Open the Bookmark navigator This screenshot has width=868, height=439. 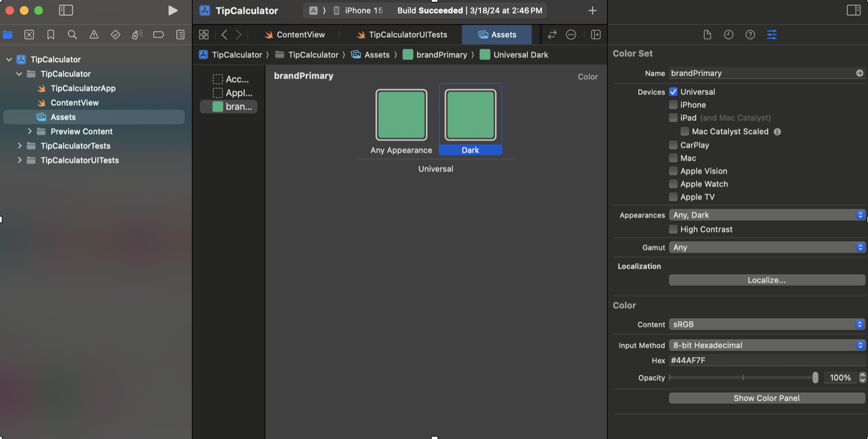pyautogui.click(x=51, y=35)
